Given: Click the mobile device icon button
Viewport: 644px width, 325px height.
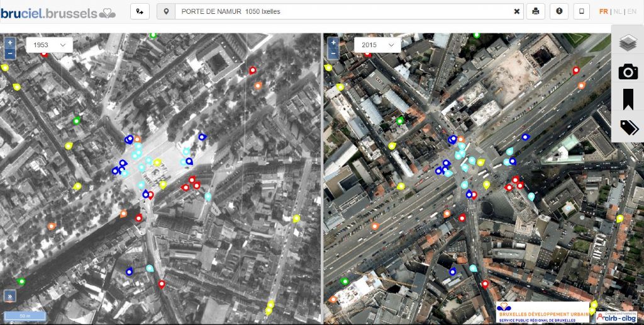Looking at the screenshot, I should click(581, 11).
